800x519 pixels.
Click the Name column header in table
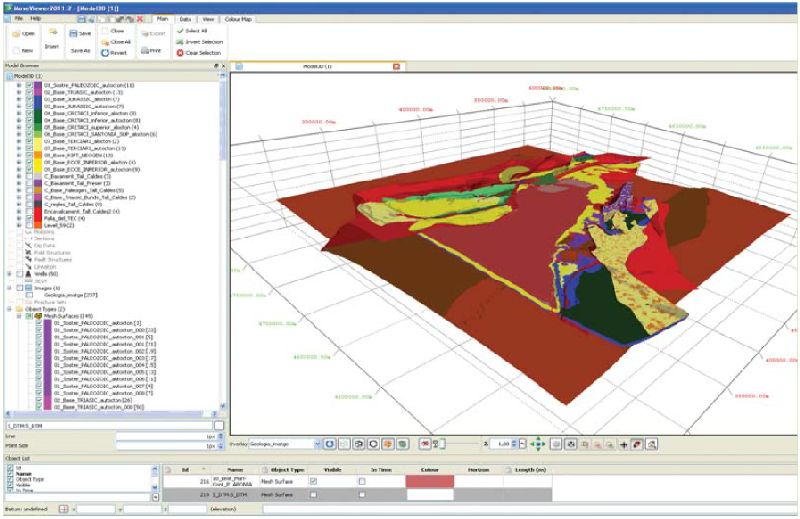235,468
